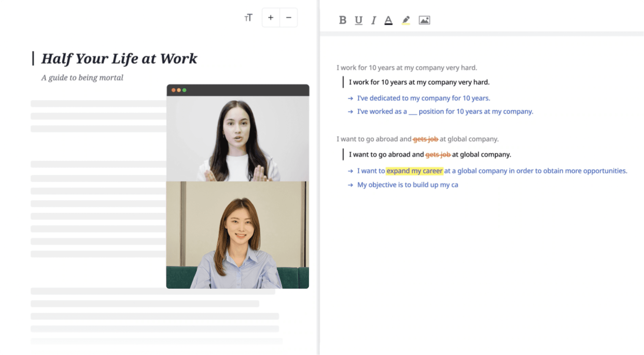This screenshot has width=644, height=355.
Task: Click the green window dot
Action: click(x=184, y=90)
